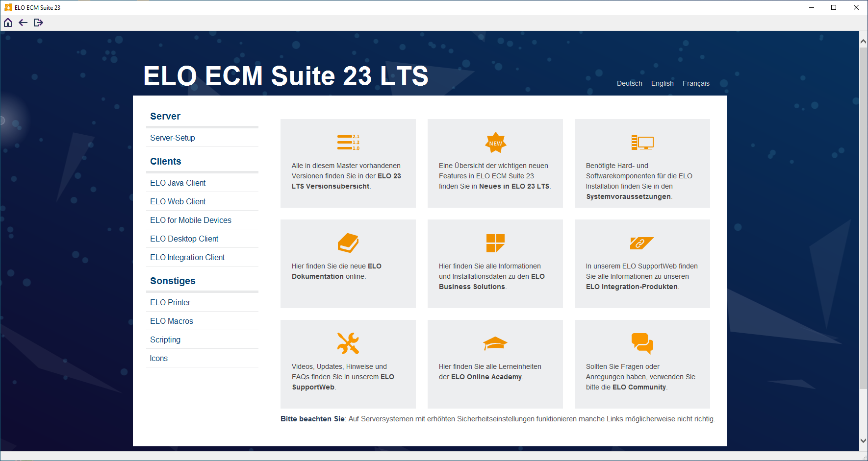This screenshot has height=461, width=868.
Task: Click the Clients section heading
Action: 166,162
